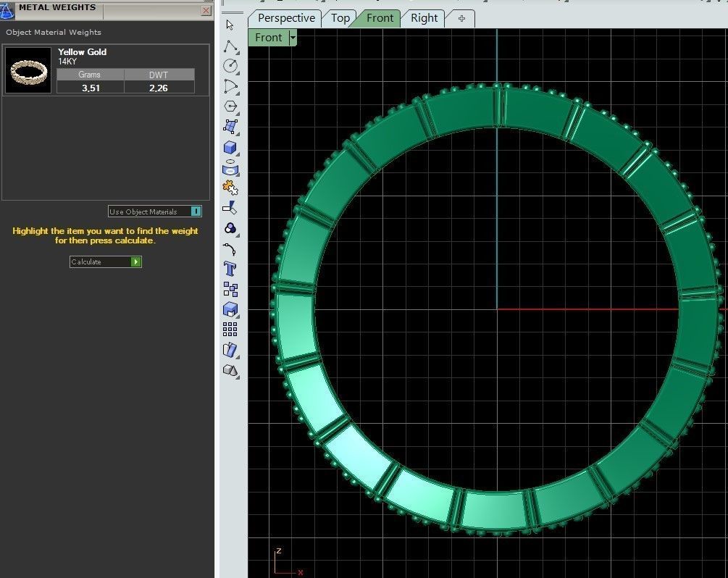Switch to the Right viewport tab
The image size is (728, 578).
424,18
